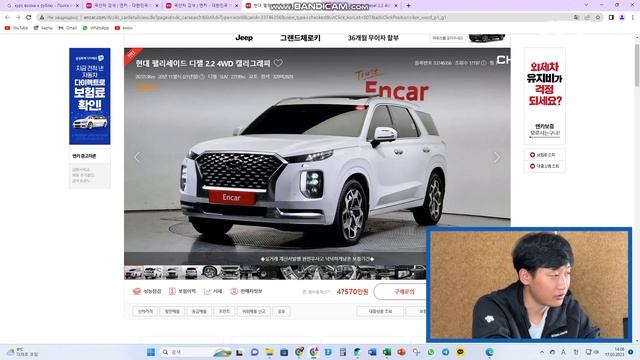
Task: Click the car title 현대 팰리세이드 디젤 2.2 4WD
Action: 203,63
